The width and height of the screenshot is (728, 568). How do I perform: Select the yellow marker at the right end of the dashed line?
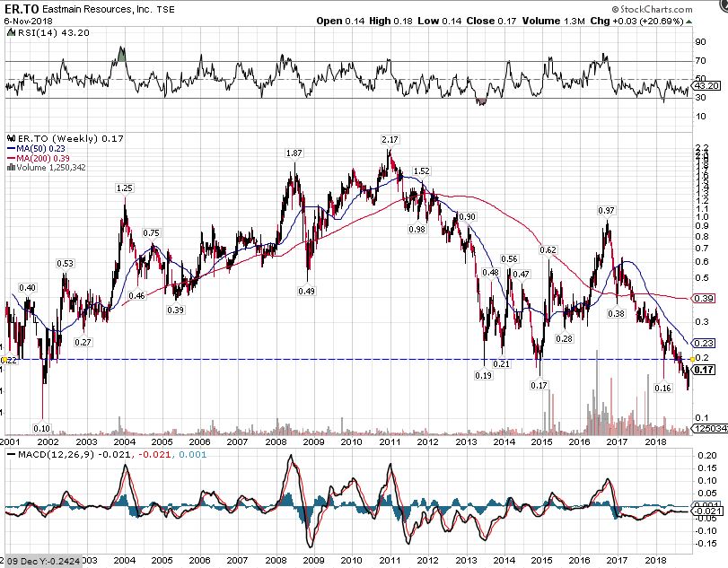(692, 359)
